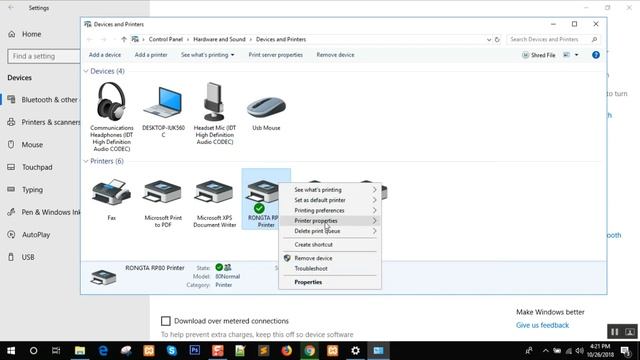
Task: Choose Delete print queue
Action: tap(330, 231)
